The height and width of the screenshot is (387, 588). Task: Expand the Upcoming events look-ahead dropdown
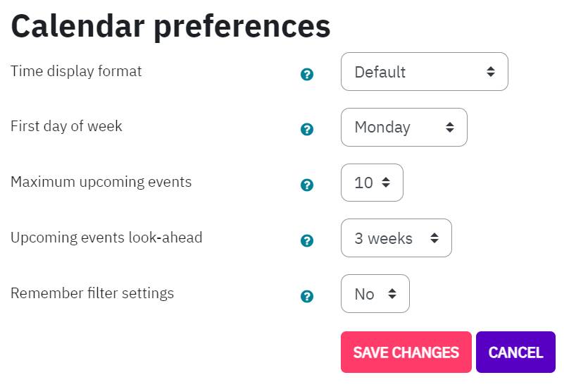396,238
